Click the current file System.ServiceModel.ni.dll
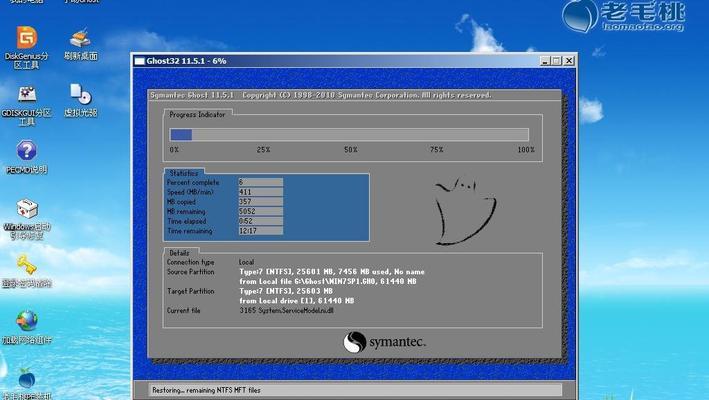 point(287,311)
